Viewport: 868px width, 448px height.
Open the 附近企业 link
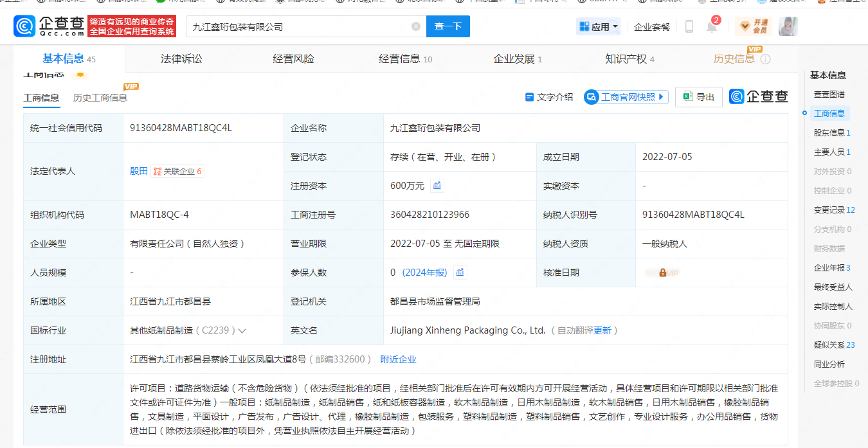[x=398, y=359]
